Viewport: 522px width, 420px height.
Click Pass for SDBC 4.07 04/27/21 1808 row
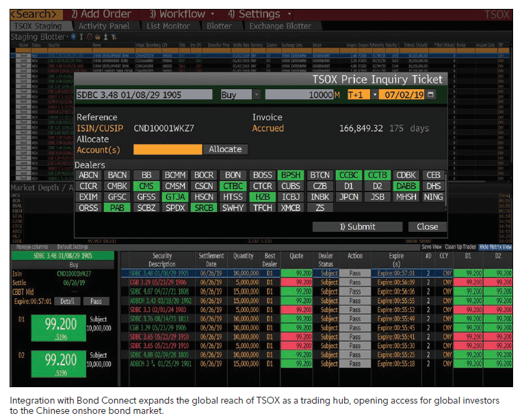pyautogui.click(x=355, y=291)
